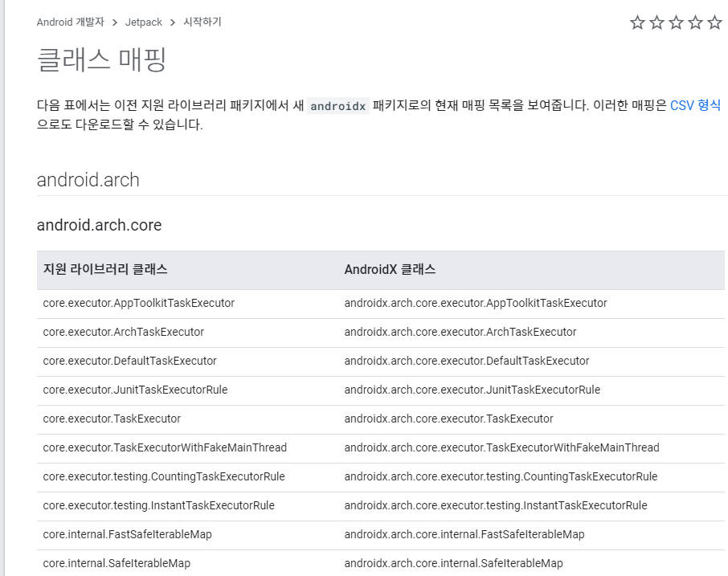The height and width of the screenshot is (576, 728).
Task: Download mappings via the CSV 형식 link
Action: (x=695, y=105)
